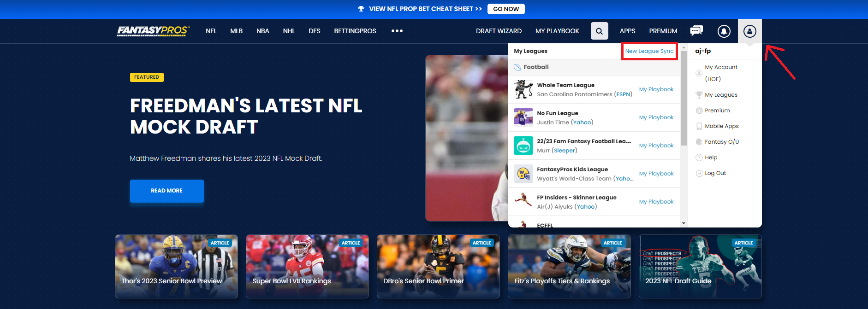Open DBro's Senior Bowl Primer article
The width and height of the screenshot is (868, 309).
[x=438, y=266]
